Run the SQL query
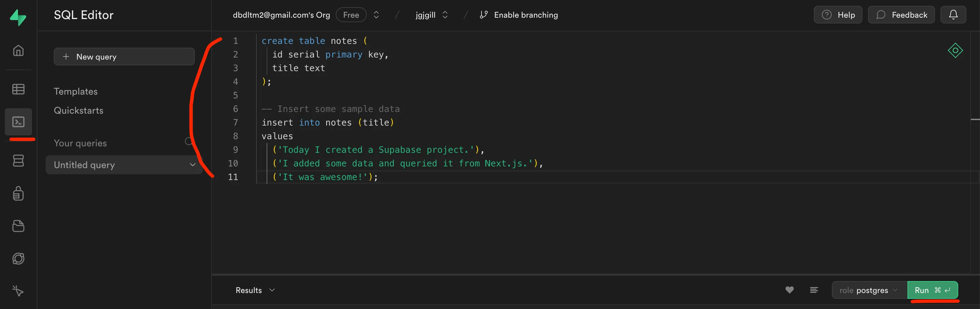The width and height of the screenshot is (980, 309). 933,290
